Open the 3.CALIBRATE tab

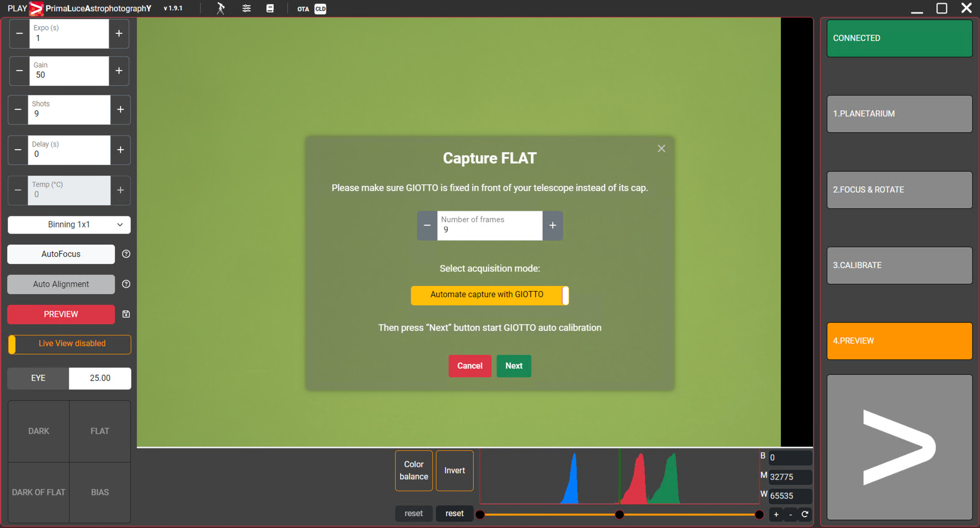coord(899,266)
